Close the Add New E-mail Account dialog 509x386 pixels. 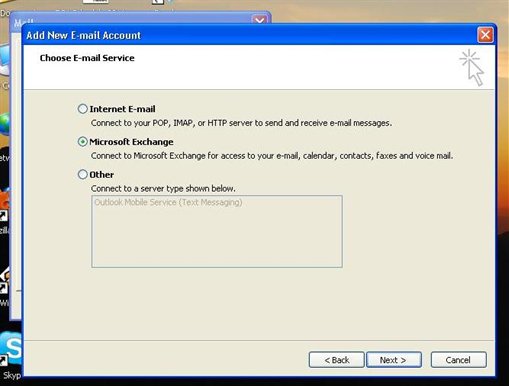(485, 35)
